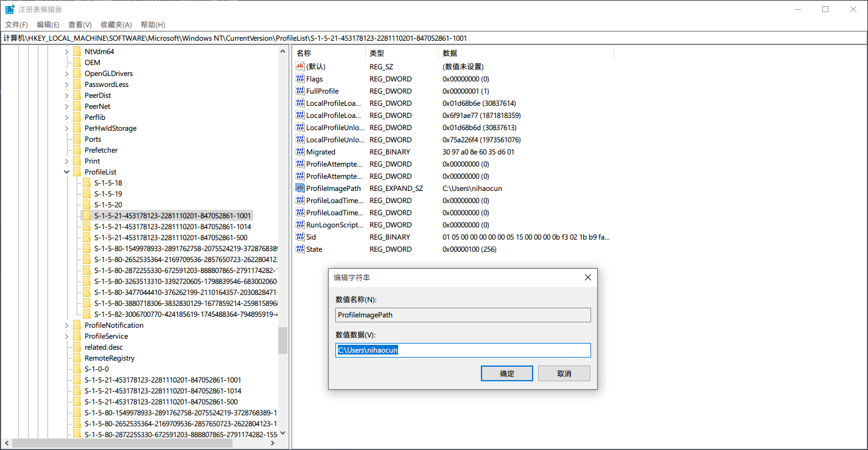Click the S-1-5-18 folder icon
868x450 pixels.
86,183
